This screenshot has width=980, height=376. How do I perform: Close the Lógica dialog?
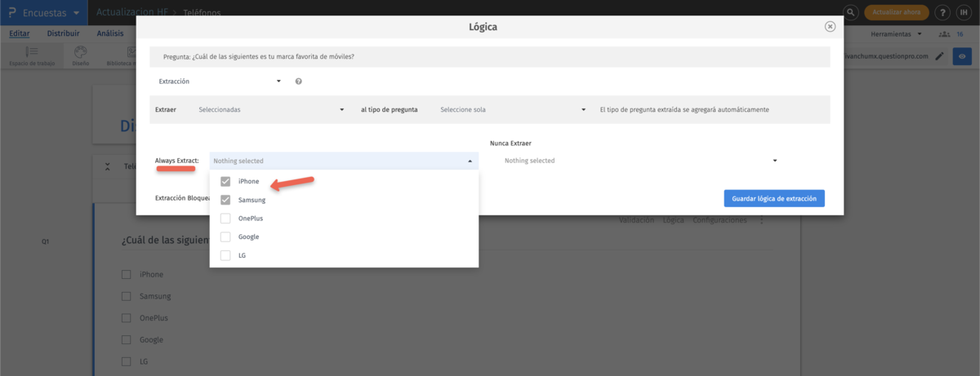pyautogui.click(x=830, y=26)
